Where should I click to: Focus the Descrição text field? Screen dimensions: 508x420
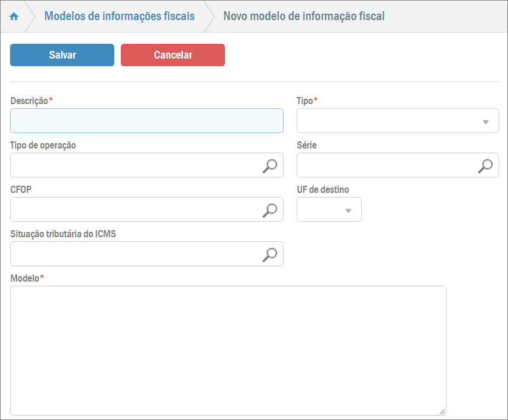tap(146, 121)
